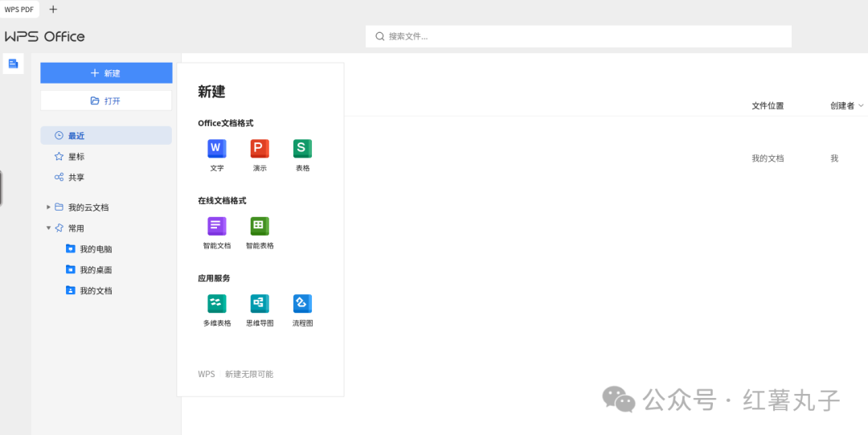
Task: Select 最近 in the sidebar
Action: pos(106,136)
